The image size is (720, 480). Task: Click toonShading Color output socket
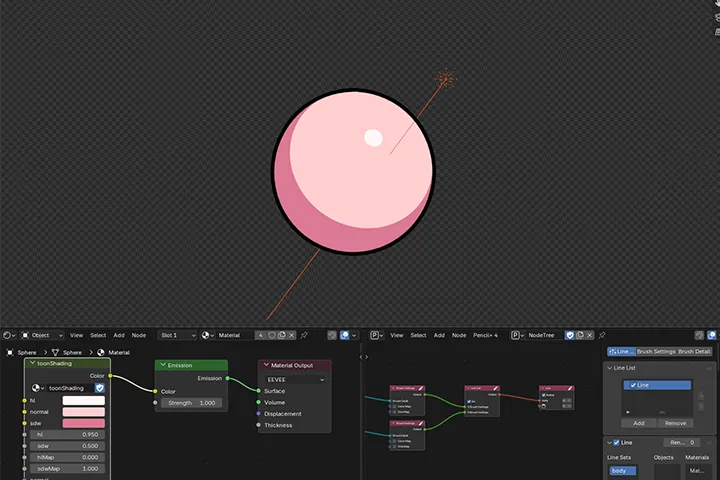pos(110,376)
